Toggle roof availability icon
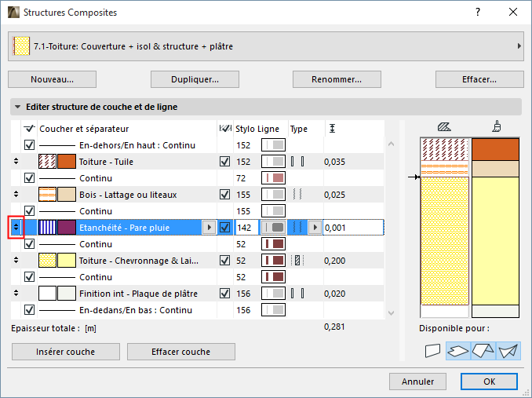 coord(483,351)
